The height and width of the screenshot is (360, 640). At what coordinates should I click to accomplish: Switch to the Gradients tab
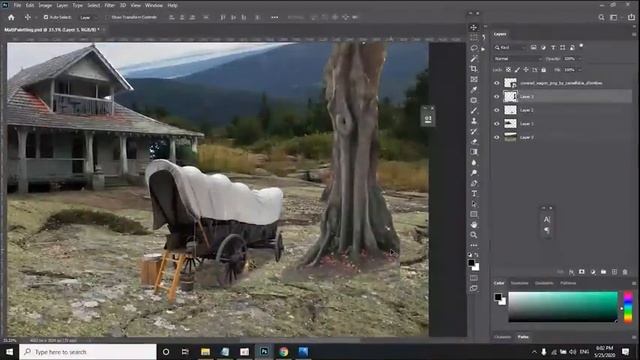[544, 283]
